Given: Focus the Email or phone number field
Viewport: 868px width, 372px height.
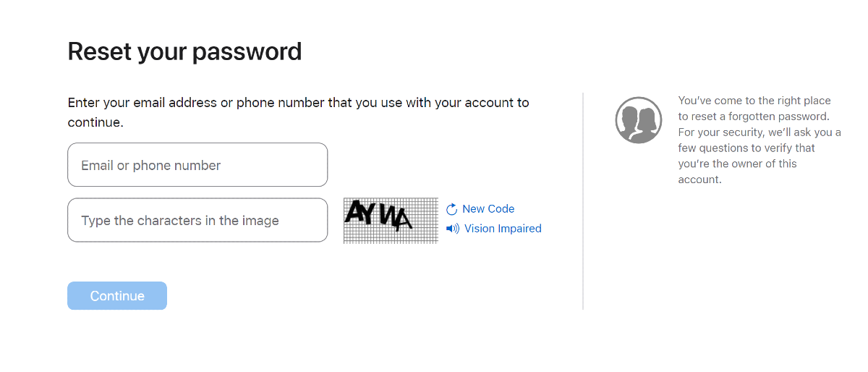Looking at the screenshot, I should pos(197,165).
